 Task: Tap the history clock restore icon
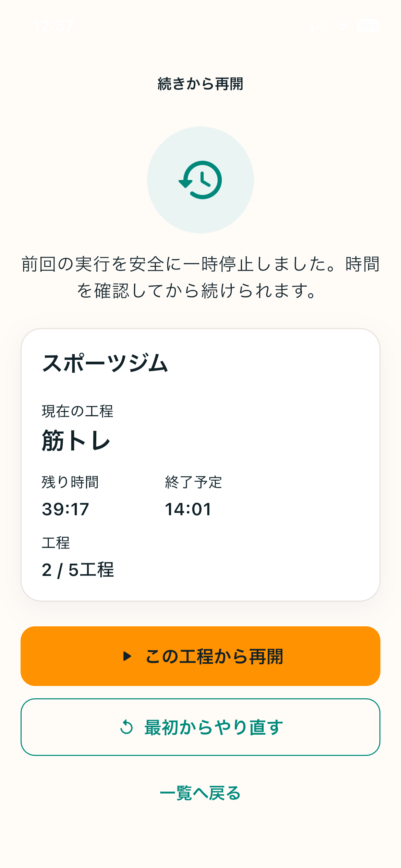[200, 180]
